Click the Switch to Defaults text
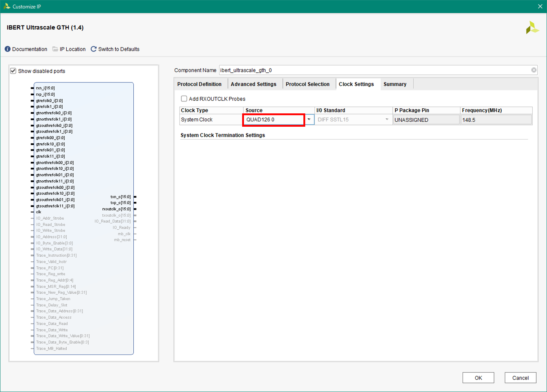 click(119, 49)
